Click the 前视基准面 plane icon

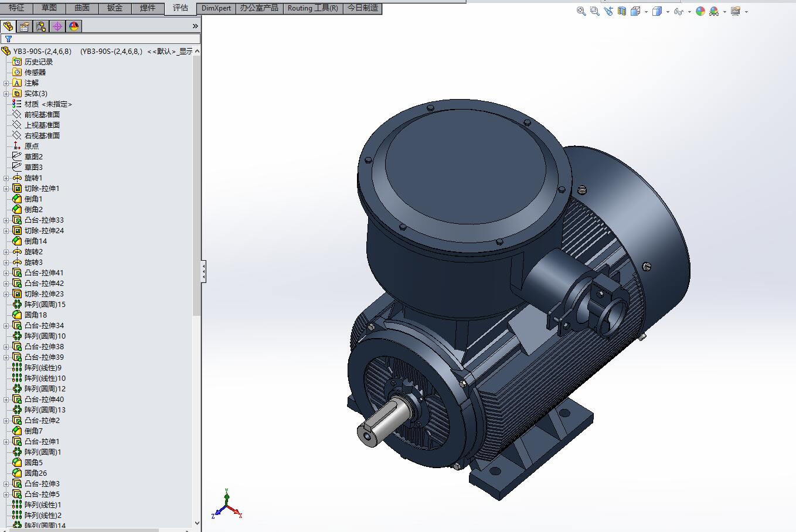pyautogui.click(x=17, y=114)
